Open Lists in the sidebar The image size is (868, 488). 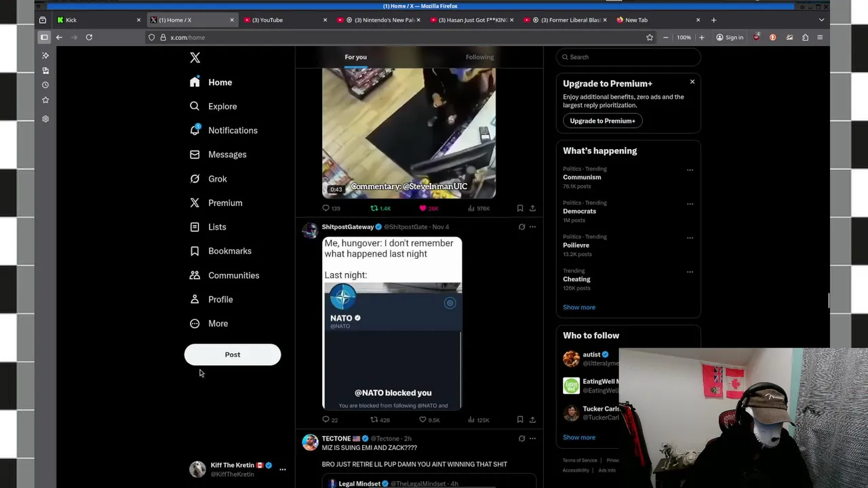coord(208,227)
